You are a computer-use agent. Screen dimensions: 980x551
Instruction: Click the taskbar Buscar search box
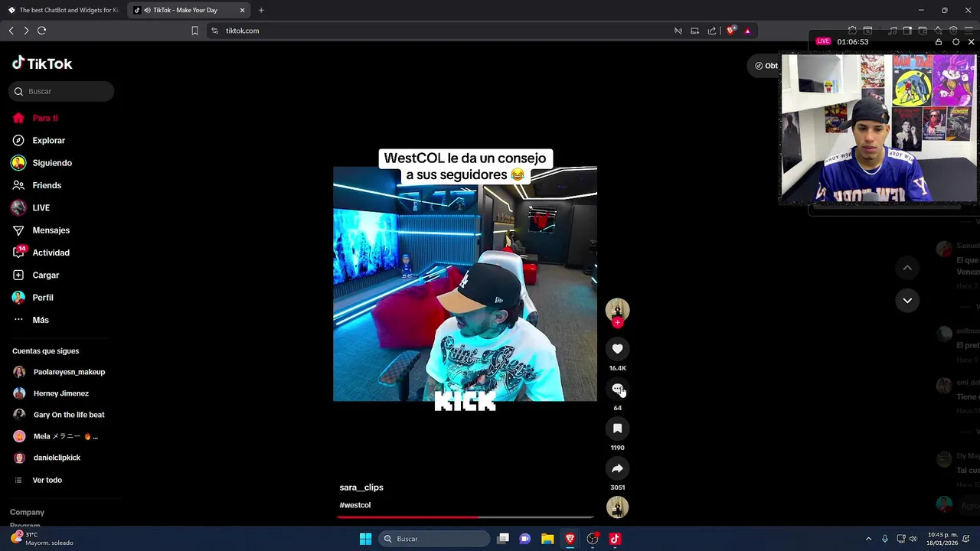tap(435, 539)
